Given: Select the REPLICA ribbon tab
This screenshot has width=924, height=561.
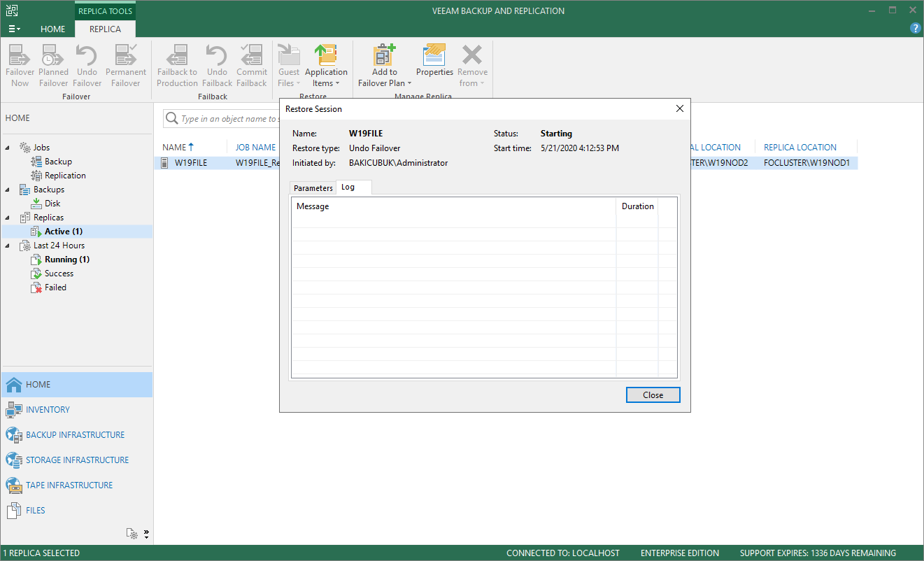Looking at the screenshot, I should click(x=105, y=29).
